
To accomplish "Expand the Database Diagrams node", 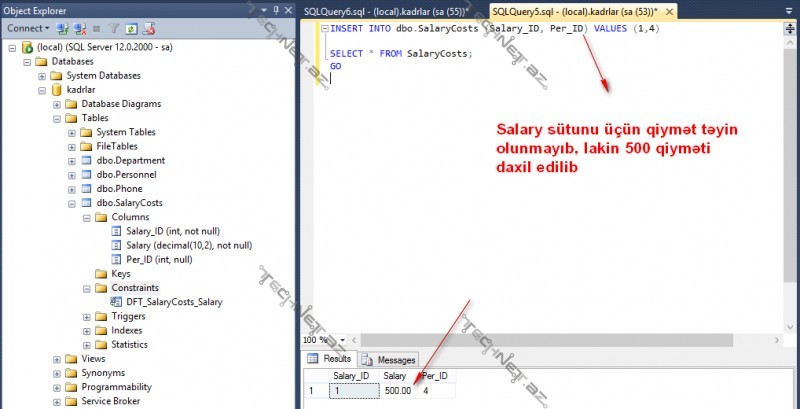I will tap(57, 104).
